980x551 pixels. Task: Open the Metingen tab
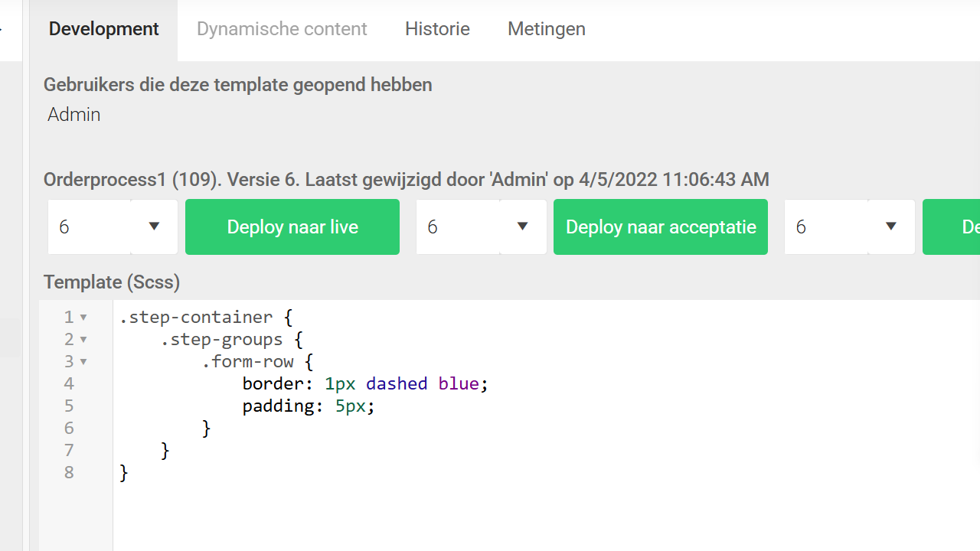546,29
